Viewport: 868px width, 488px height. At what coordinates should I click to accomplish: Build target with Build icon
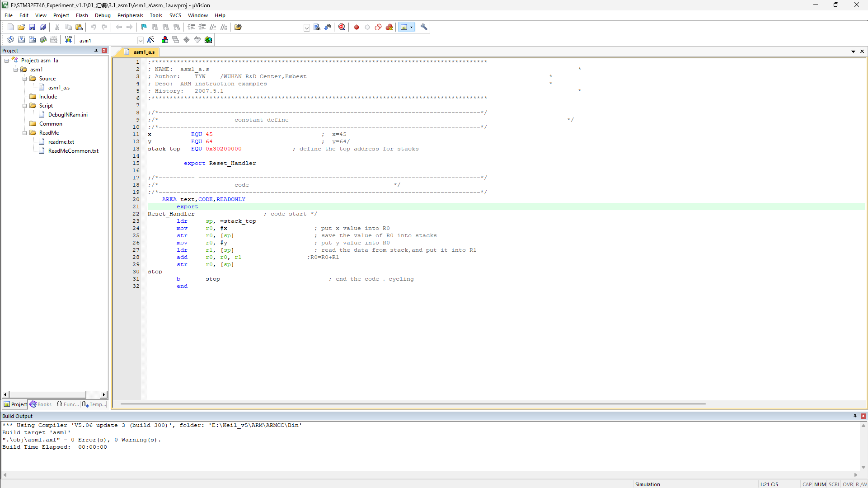(21, 40)
